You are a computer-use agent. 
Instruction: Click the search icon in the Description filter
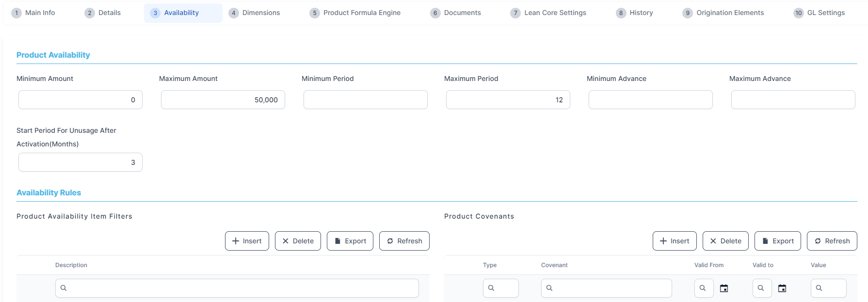[64, 288]
